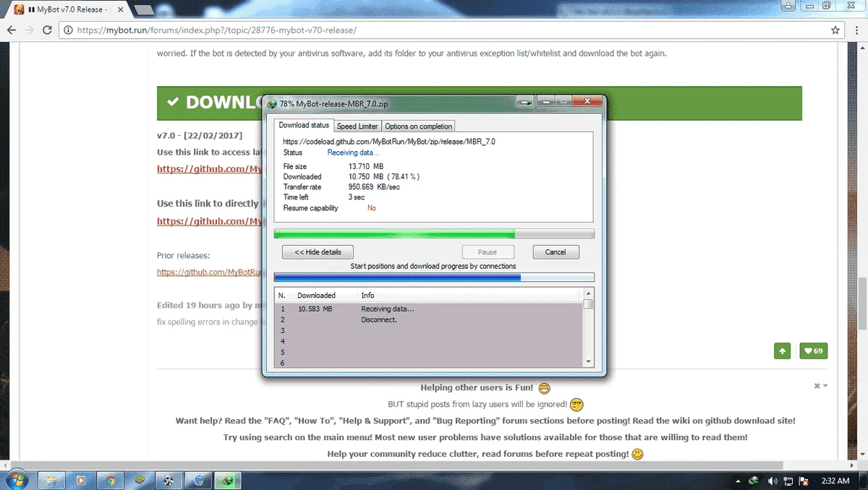Image resolution: width=868 pixels, height=490 pixels.
Task: Click the IDM system tray icon
Action: (x=754, y=481)
